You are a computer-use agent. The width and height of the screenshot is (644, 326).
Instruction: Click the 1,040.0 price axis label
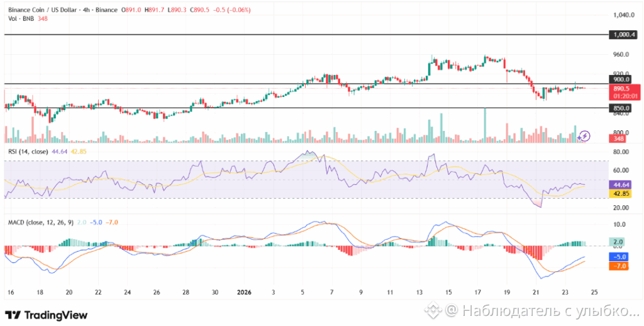tap(625, 15)
